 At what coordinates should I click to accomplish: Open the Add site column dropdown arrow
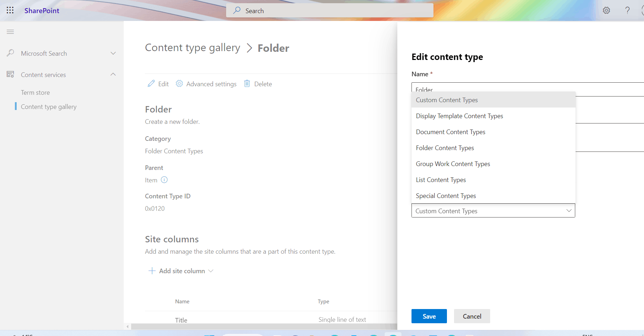coord(211,271)
